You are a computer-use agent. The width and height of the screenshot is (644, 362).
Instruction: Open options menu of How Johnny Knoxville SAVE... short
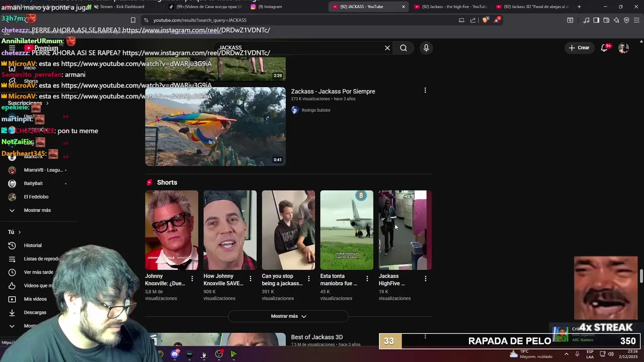pos(250,279)
